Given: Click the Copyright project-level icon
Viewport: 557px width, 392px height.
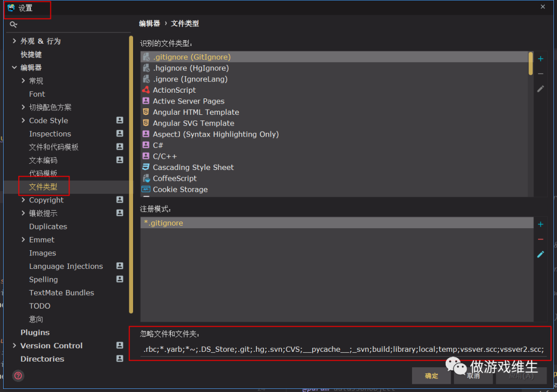Looking at the screenshot, I should [x=120, y=200].
